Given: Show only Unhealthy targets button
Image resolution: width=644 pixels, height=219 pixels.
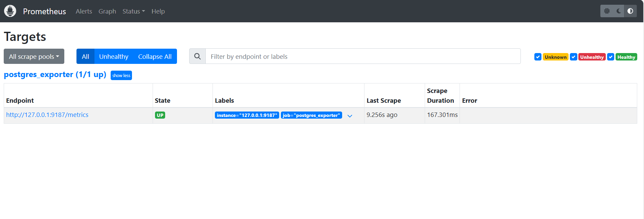Looking at the screenshot, I should coord(114,56).
